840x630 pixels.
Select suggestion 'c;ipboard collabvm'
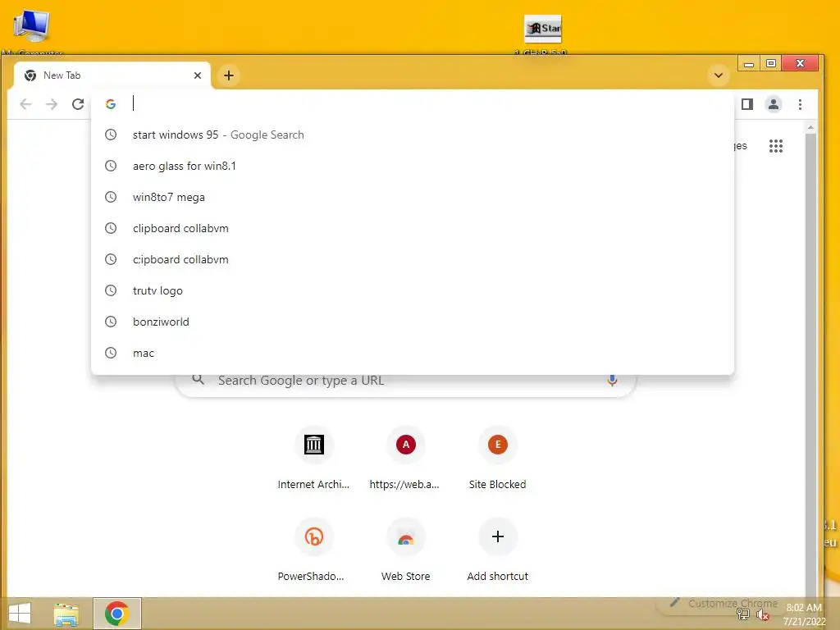[x=413, y=259]
